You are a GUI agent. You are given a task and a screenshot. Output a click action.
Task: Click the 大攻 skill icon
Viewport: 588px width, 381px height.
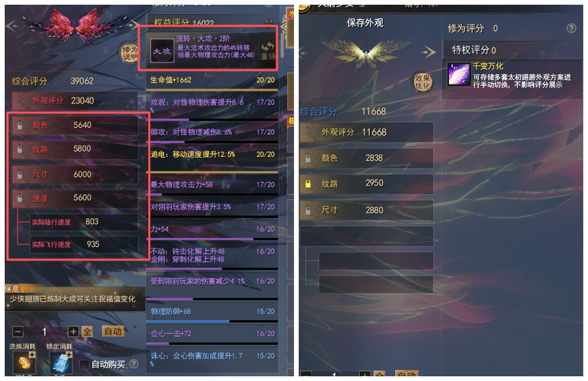(162, 51)
